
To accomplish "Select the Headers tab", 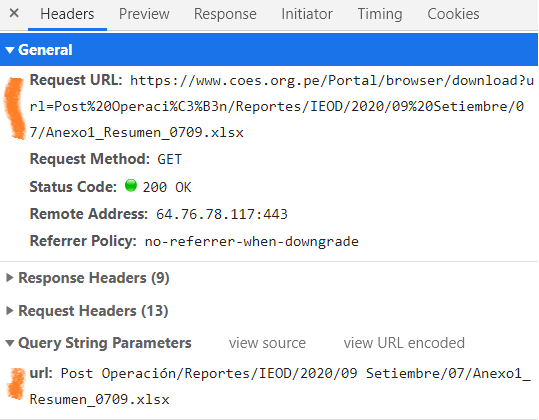I will coord(67,14).
